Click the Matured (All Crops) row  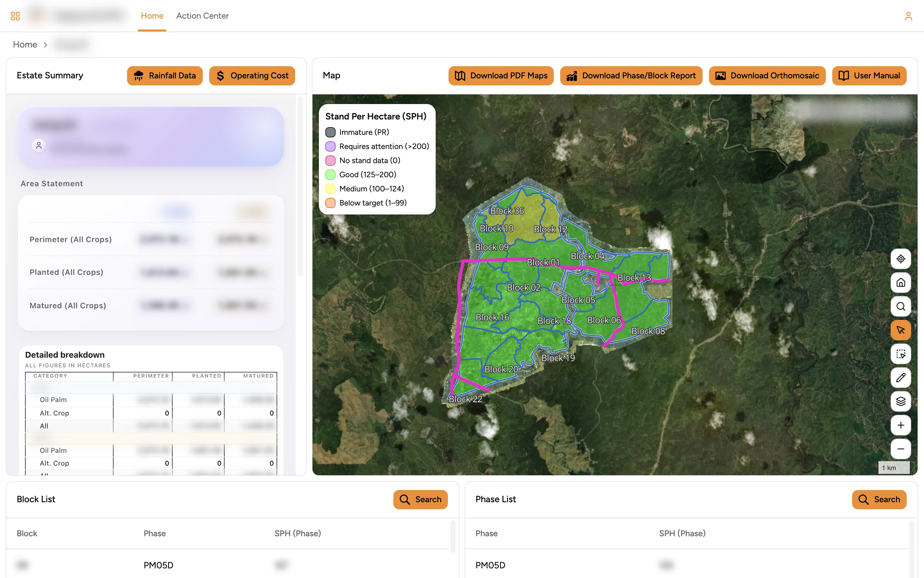151,305
